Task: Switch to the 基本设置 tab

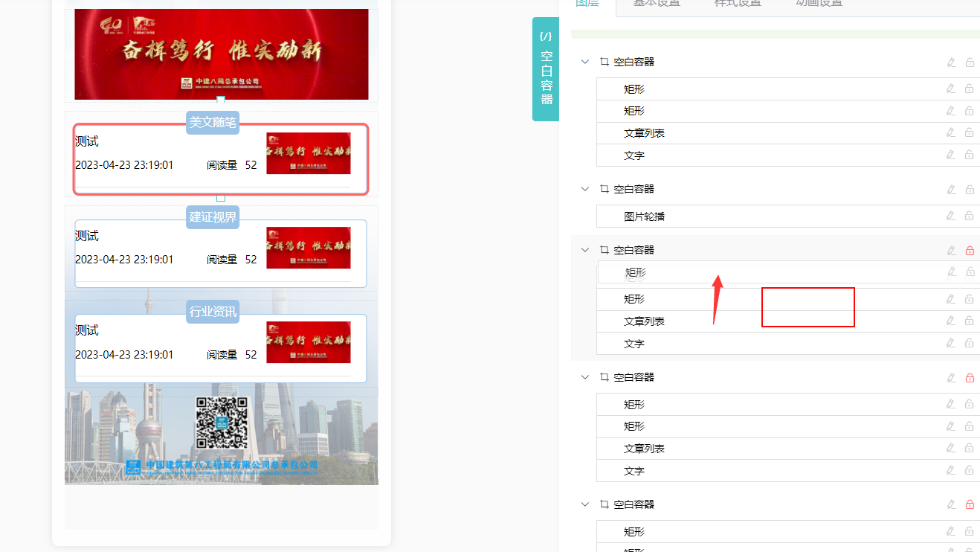Action: click(657, 4)
